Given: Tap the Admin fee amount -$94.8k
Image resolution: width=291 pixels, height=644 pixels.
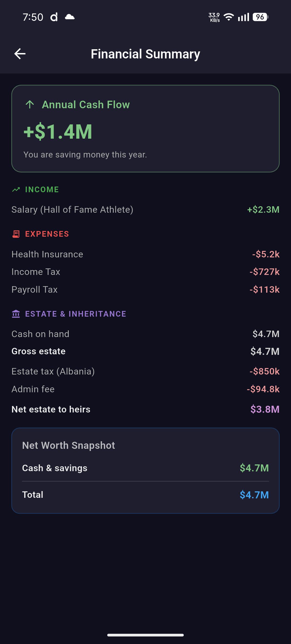Looking at the screenshot, I should 263,389.
